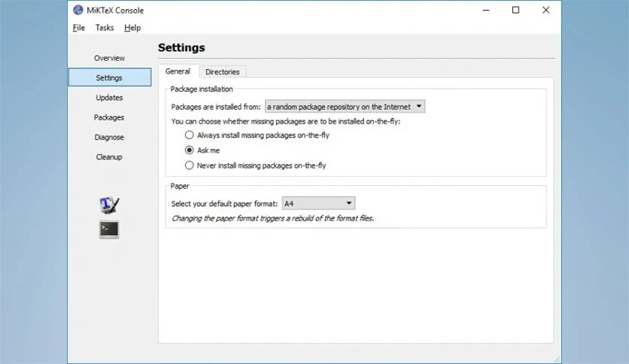Go to the Overview page
Image resolution: width=629 pixels, height=364 pixels.
click(110, 58)
